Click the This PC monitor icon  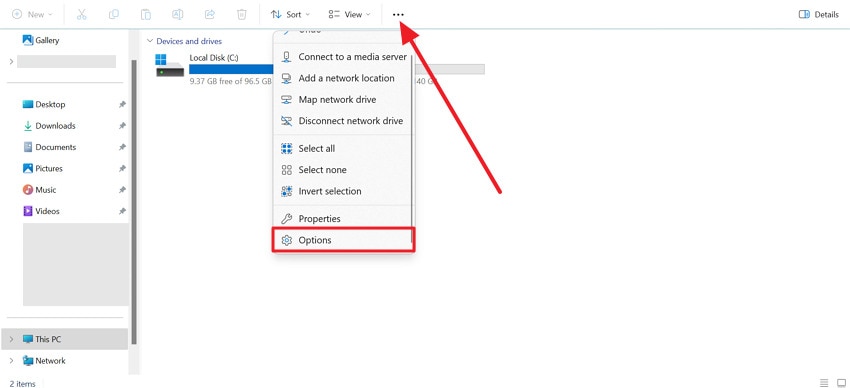(x=28, y=339)
